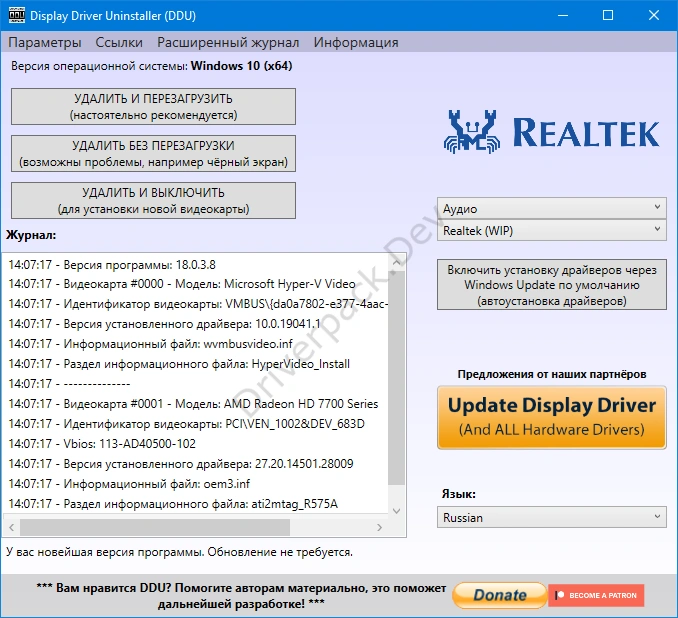Select log line 'Информационный файл: oem3.inf'
Screen dimensions: 678x618
coord(129,484)
